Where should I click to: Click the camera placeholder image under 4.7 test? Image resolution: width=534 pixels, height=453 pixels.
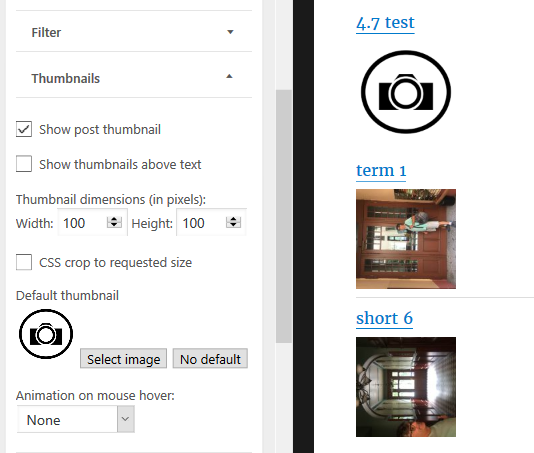[x=406, y=92]
